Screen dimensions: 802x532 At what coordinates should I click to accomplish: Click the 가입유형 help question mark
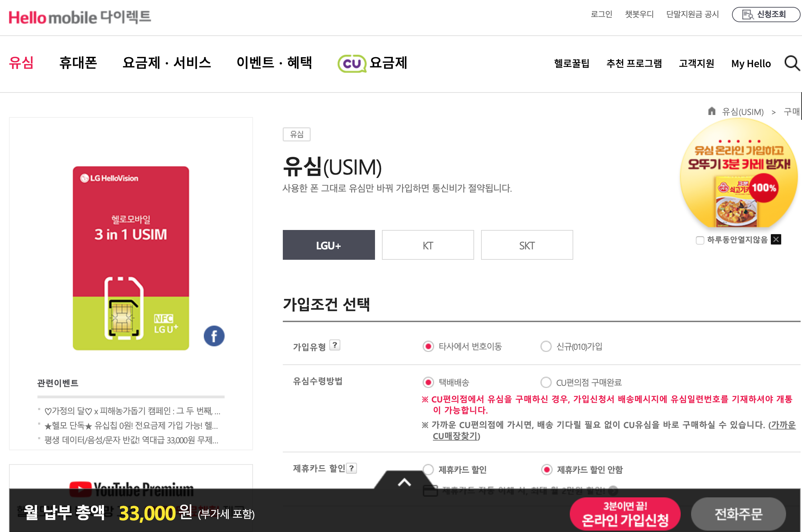(334, 345)
